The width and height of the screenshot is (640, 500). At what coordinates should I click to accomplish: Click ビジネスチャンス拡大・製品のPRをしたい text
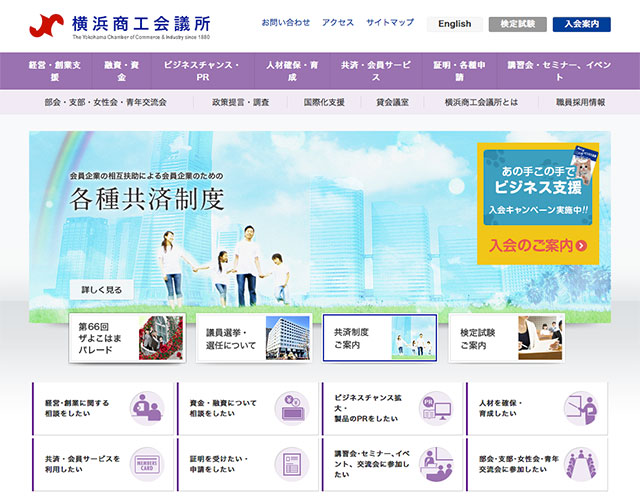coord(368,408)
